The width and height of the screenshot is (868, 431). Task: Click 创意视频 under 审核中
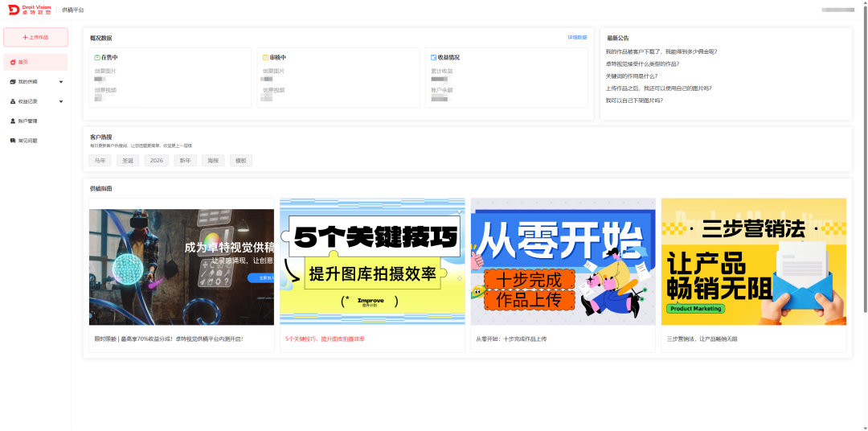273,90
